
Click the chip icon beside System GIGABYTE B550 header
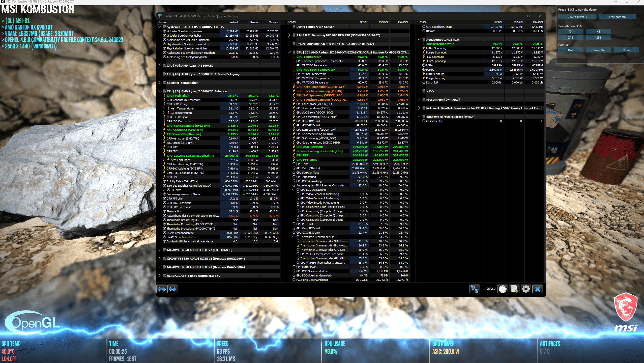point(164,27)
